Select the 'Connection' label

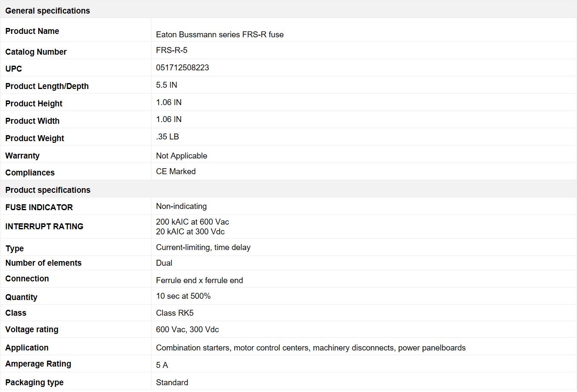(27, 278)
